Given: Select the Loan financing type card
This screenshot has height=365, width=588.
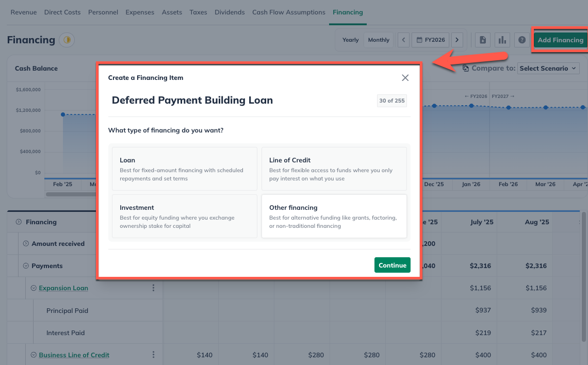Looking at the screenshot, I should [184, 170].
